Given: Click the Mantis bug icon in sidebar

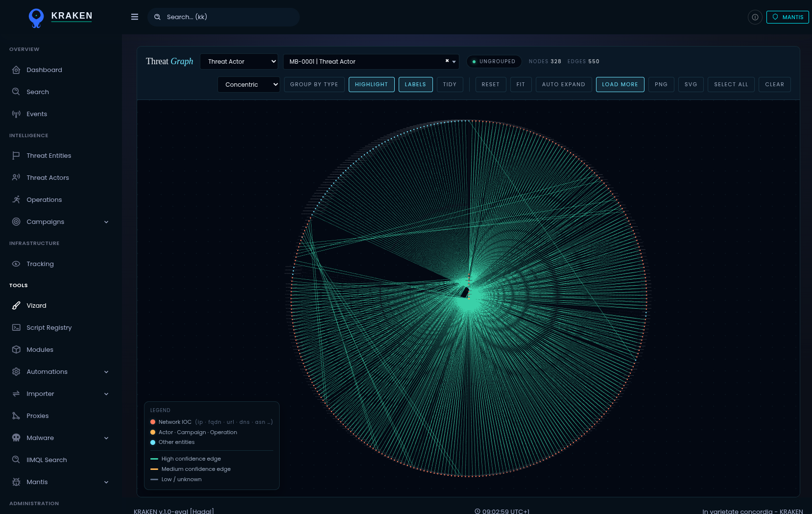Looking at the screenshot, I should 16,482.
